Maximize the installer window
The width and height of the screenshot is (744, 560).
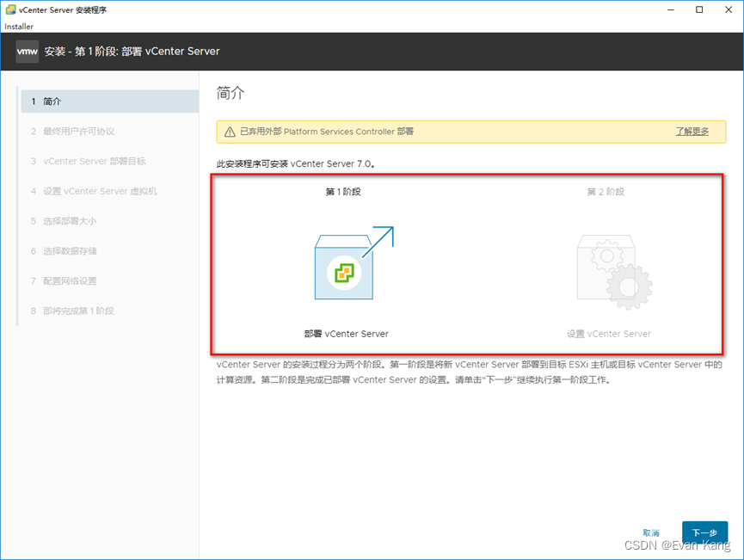(x=699, y=9)
